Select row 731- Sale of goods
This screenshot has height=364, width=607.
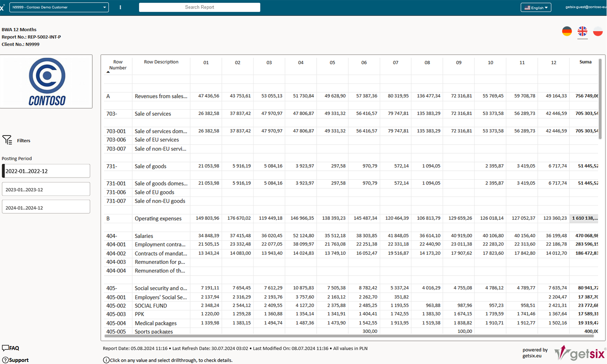click(x=351, y=166)
